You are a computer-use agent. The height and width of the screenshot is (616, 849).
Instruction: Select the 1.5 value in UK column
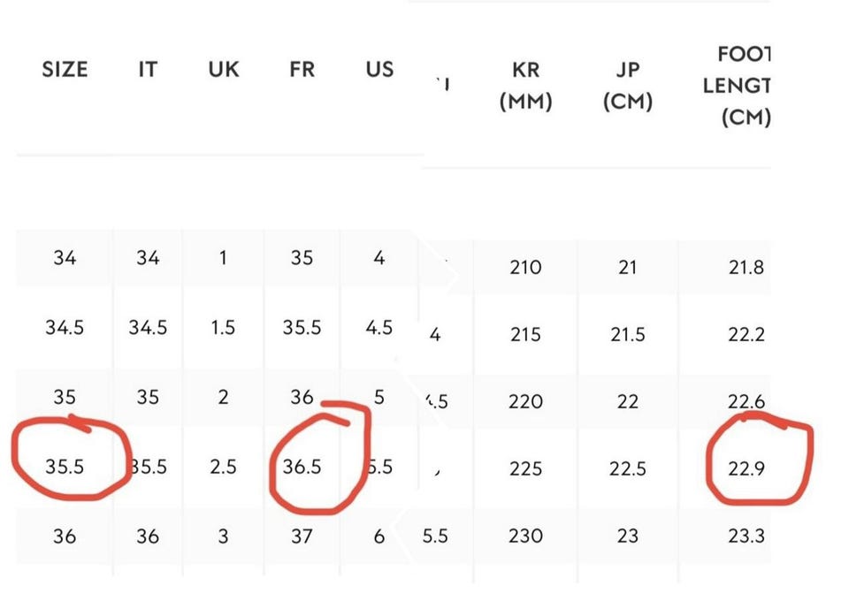coord(223,327)
